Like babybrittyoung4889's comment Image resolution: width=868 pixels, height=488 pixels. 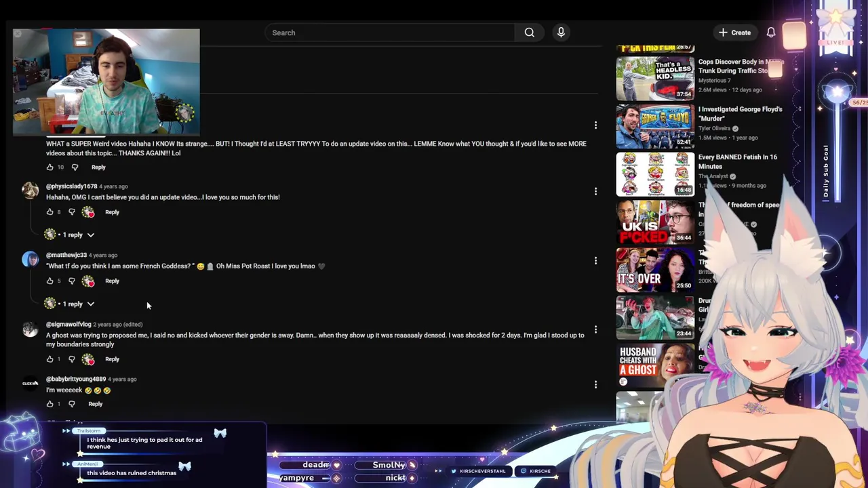pyautogui.click(x=50, y=404)
